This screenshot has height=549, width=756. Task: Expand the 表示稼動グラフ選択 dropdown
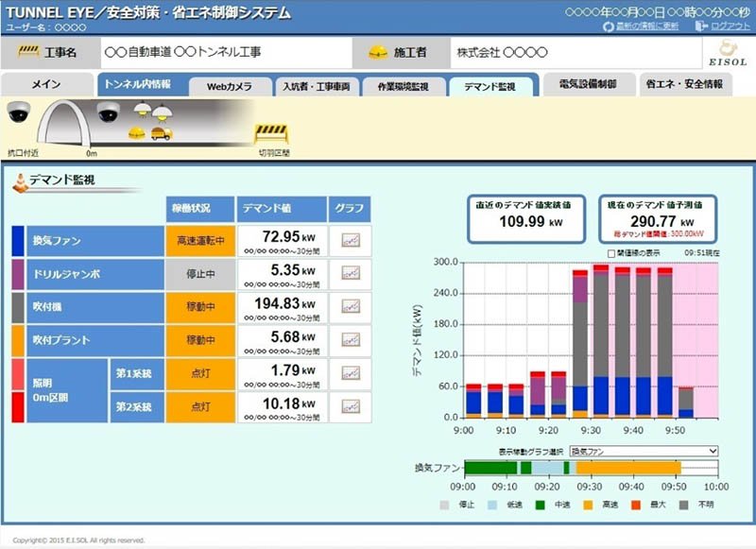[644, 451]
